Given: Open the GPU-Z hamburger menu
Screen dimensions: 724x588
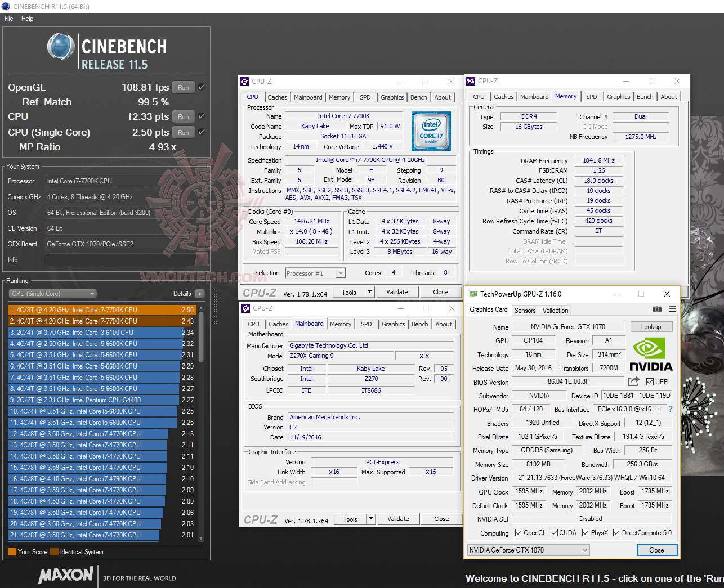Looking at the screenshot, I should pos(672,309).
